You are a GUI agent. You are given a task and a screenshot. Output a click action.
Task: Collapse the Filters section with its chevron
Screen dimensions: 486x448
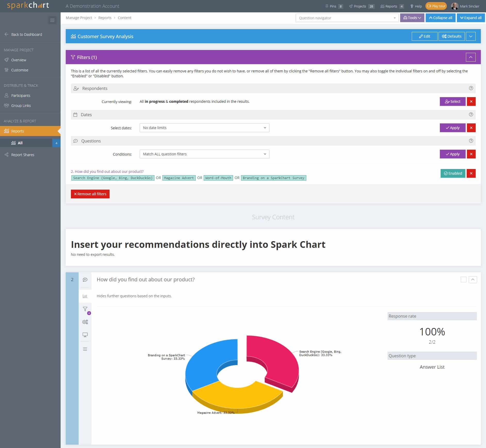[x=471, y=57]
